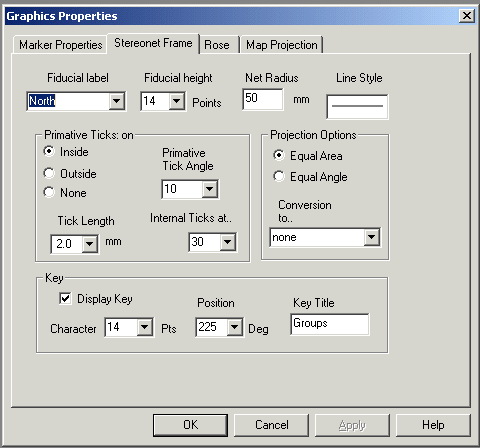The width and height of the screenshot is (480, 448).
Task: Choose the Equal Angle projection option
Action: click(x=279, y=176)
